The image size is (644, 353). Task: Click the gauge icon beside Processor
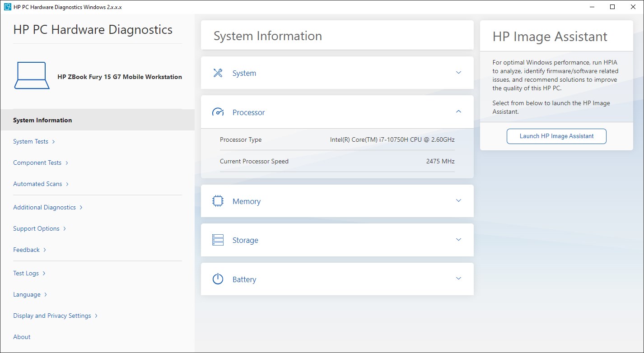point(218,111)
